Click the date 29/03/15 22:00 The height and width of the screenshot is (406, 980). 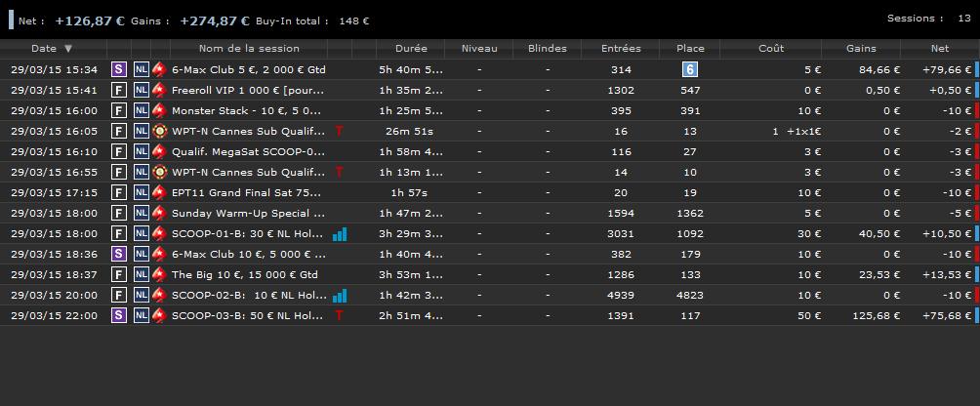[x=55, y=315]
